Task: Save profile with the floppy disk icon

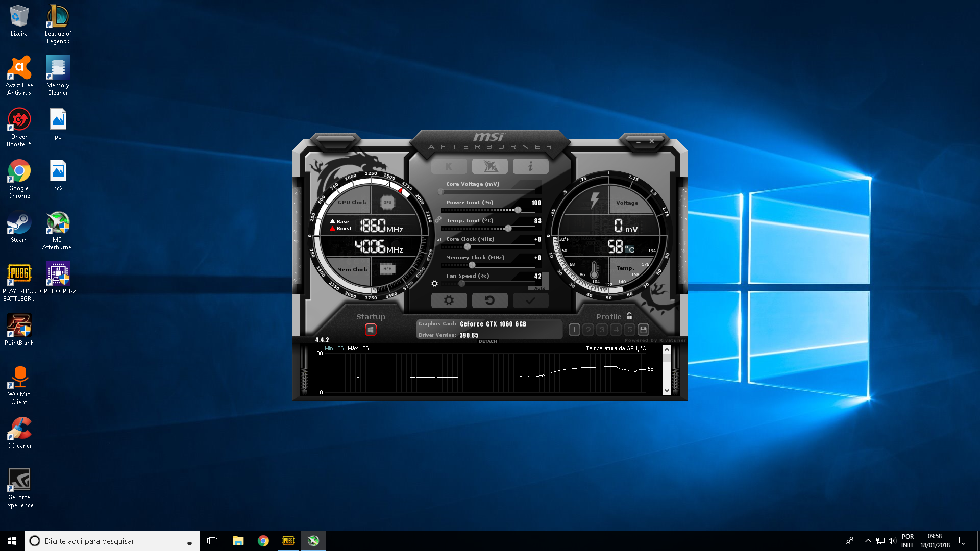Action: click(x=643, y=330)
